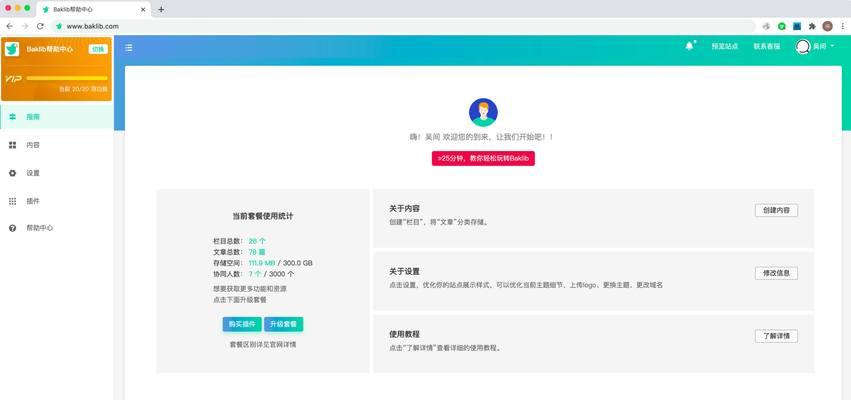Image resolution: width=851 pixels, height=400 pixels.
Task: Click the Baklib bird logo in the sidebar
Action: (x=12, y=49)
